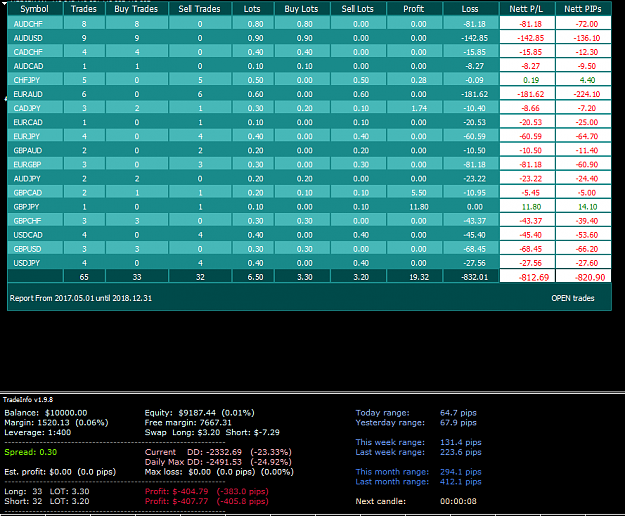Click the Short profit $-407.77 text
The height and width of the screenshot is (516, 625).
(x=206, y=501)
